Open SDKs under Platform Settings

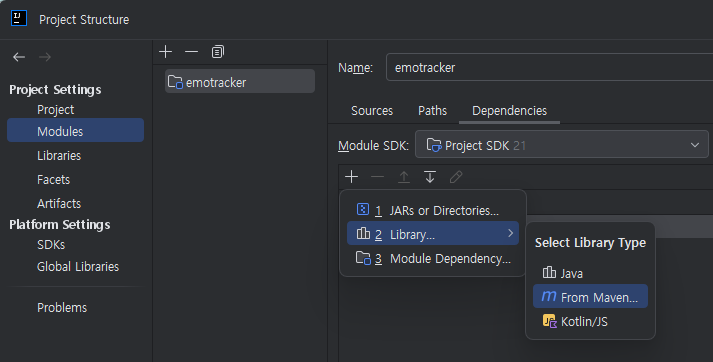(x=51, y=245)
